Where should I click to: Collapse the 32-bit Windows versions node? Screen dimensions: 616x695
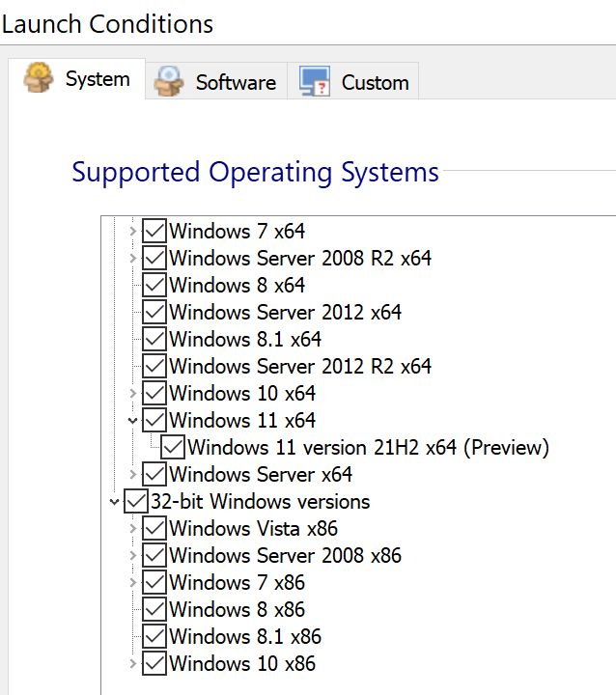point(115,502)
